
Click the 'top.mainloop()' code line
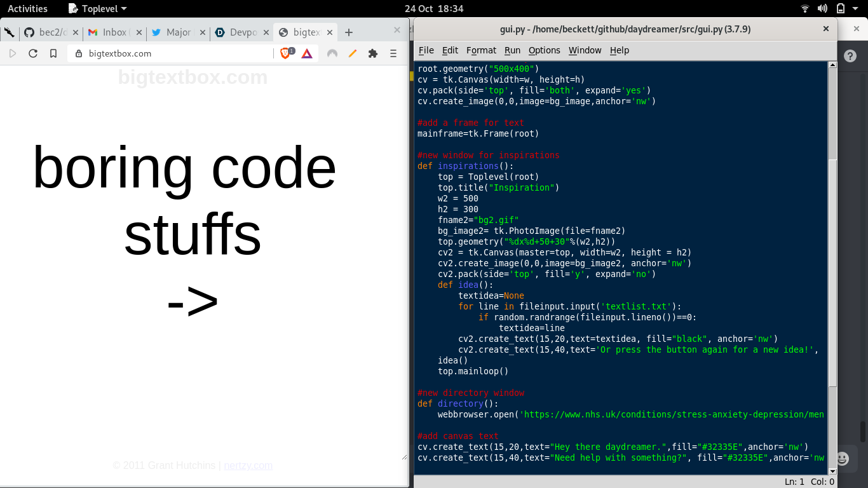click(x=473, y=371)
